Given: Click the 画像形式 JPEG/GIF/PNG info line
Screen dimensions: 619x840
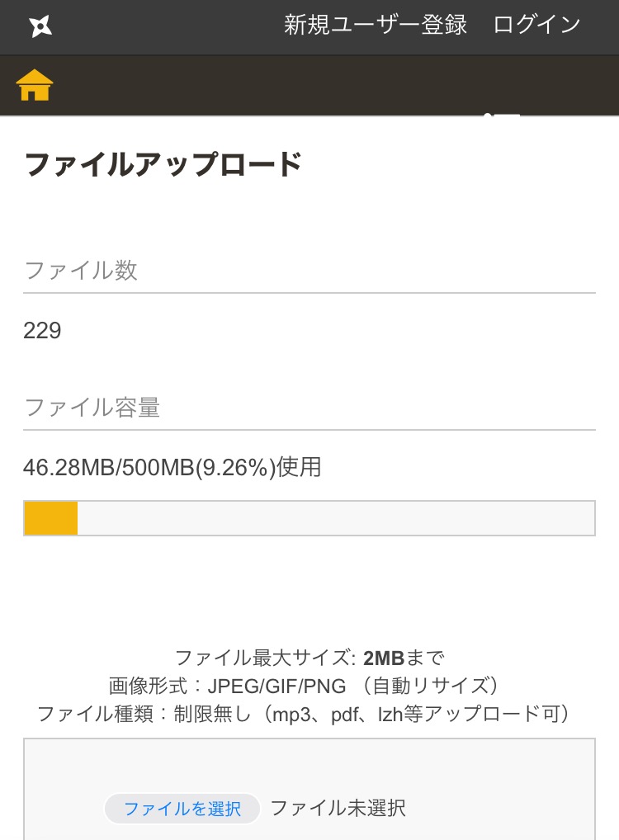Looking at the screenshot, I should [x=304, y=686].
